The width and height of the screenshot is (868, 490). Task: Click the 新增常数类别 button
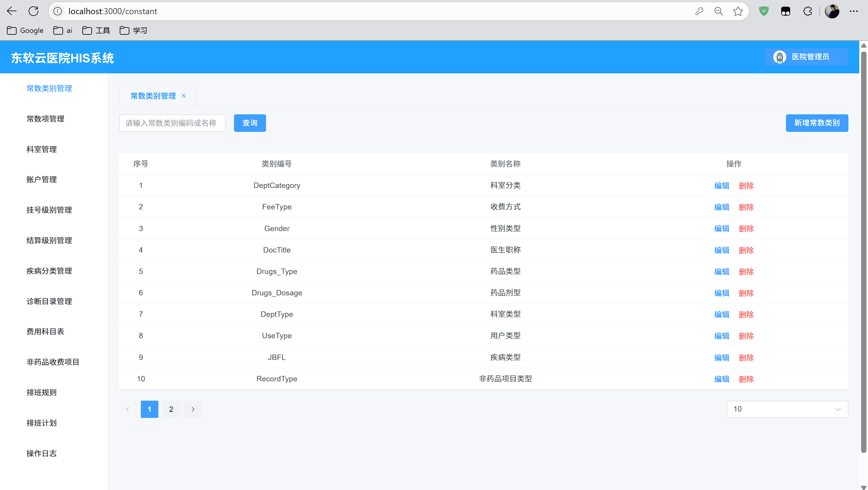point(817,123)
